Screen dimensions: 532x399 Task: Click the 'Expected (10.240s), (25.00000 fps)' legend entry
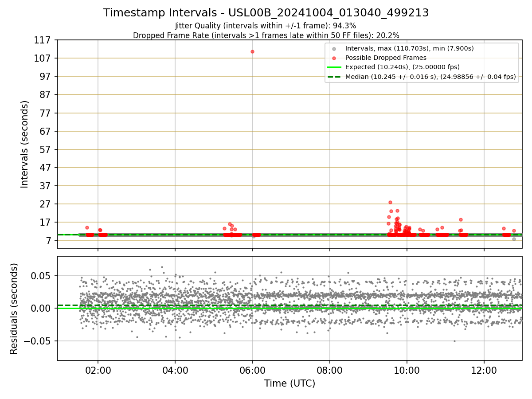tap(403, 67)
